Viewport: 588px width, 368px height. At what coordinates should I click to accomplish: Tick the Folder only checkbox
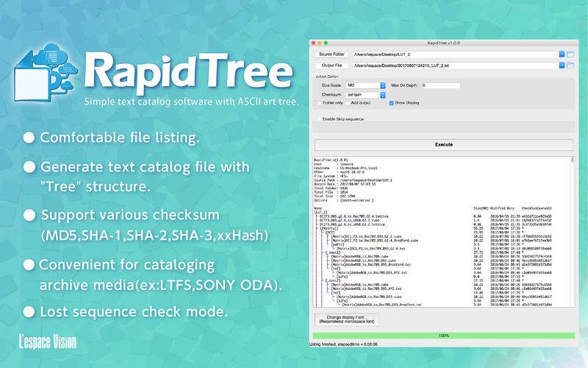coord(320,103)
